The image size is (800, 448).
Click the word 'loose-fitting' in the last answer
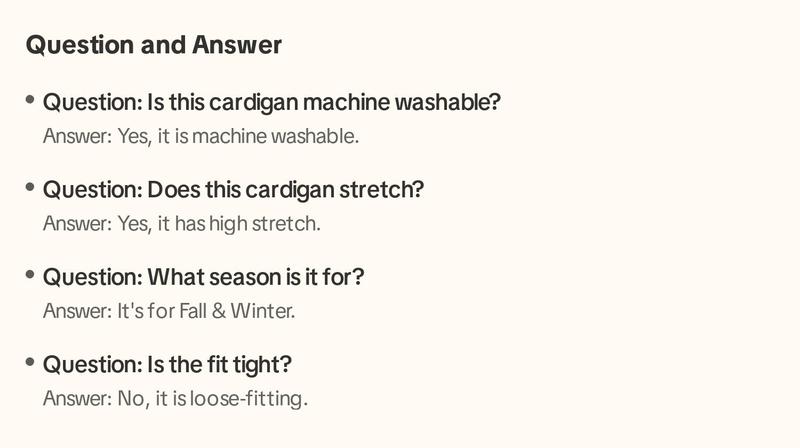point(249,399)
